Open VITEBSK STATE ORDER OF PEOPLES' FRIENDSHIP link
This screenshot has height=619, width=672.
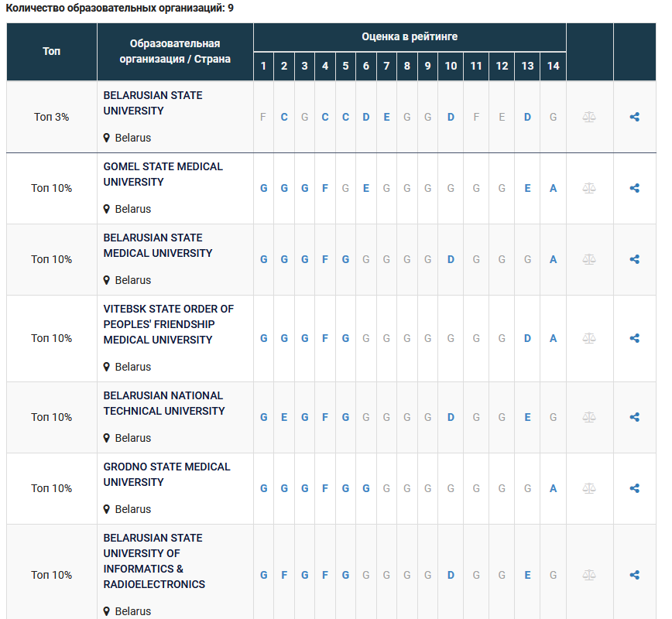coord(169,324)
